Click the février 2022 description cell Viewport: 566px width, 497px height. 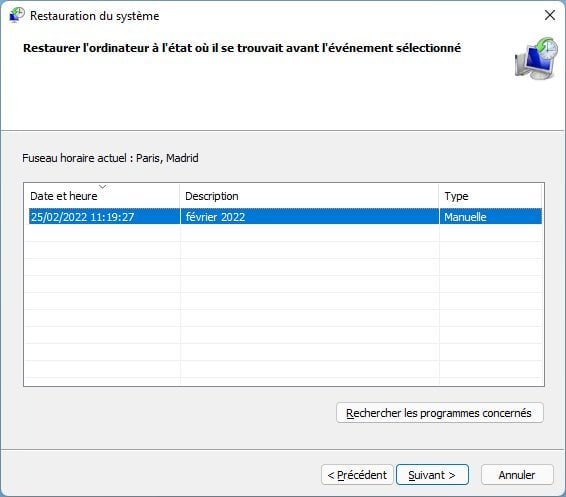click(215, 217)
